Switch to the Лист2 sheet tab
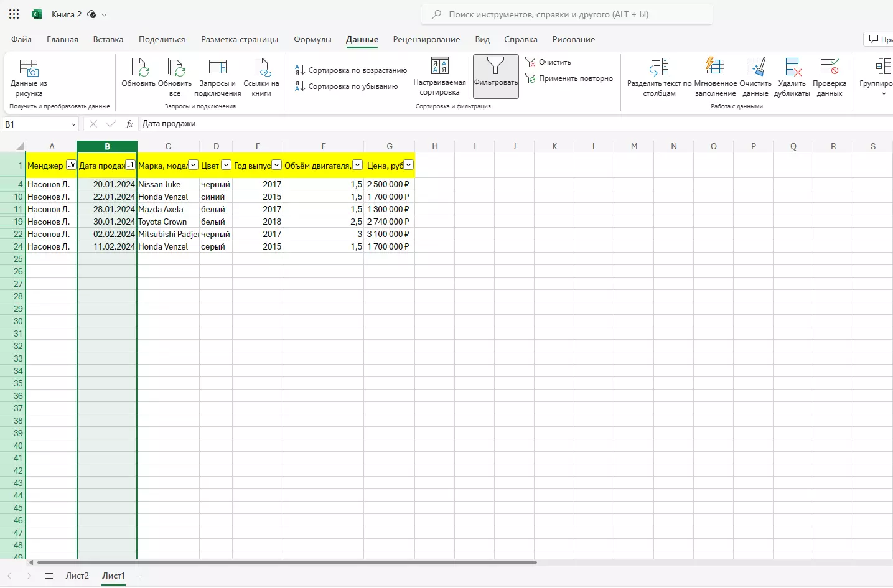Viewport: 893px width, 588px height. point(77,576)
